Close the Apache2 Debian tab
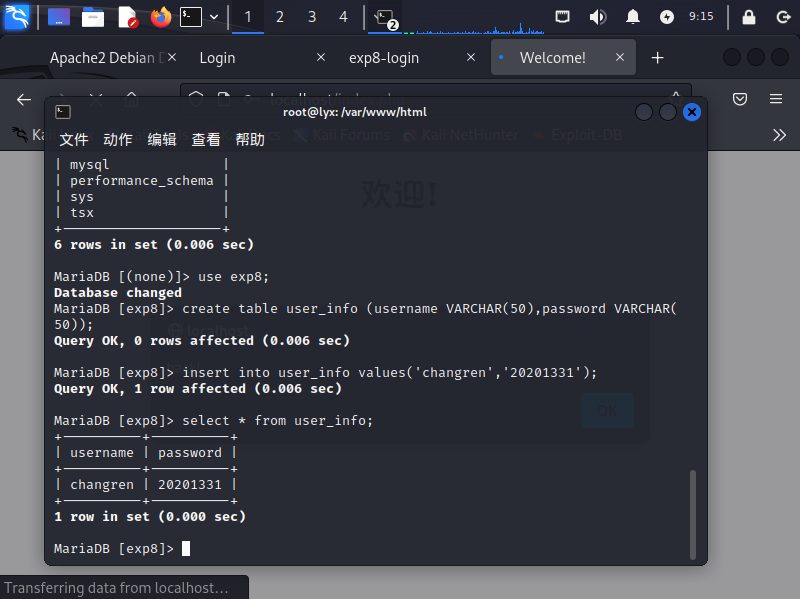 [x=172, y=57]
